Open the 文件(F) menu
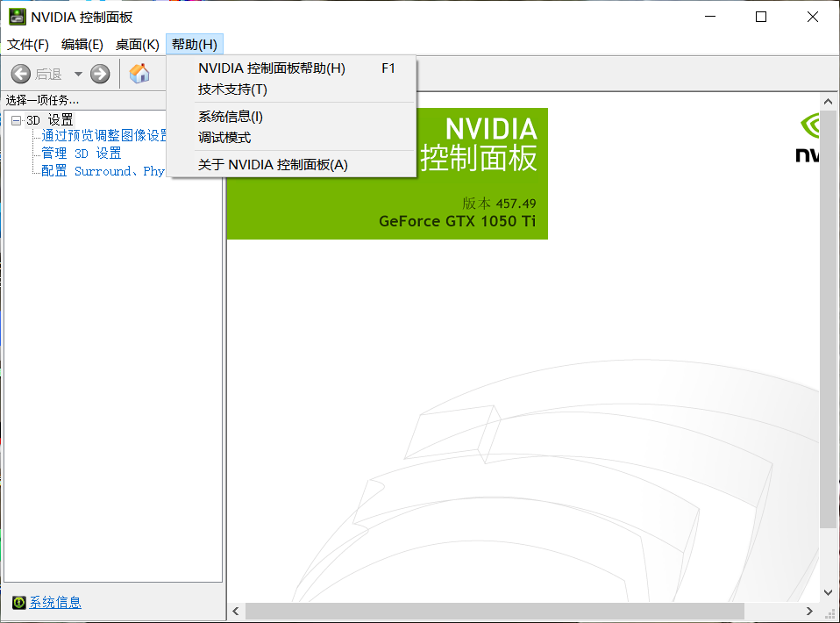840x623 pixels. click(x=28, y=45)
